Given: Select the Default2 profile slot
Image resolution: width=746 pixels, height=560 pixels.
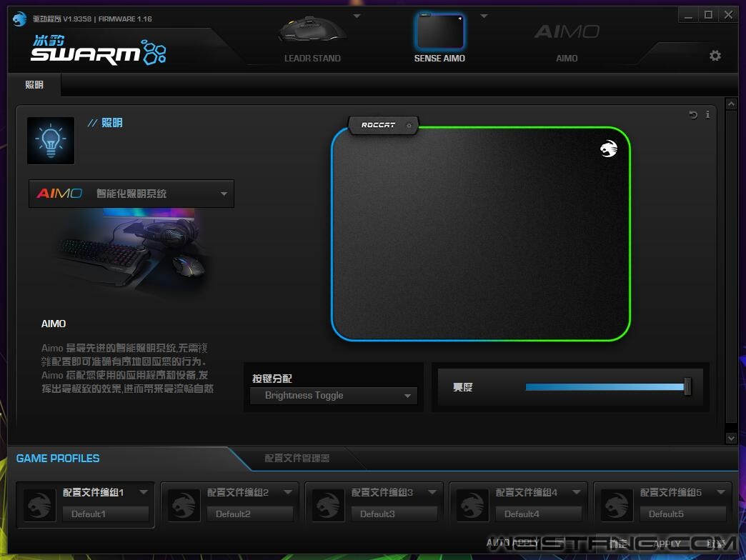Looking at the screenshot, I should click(x=250, y=514).
